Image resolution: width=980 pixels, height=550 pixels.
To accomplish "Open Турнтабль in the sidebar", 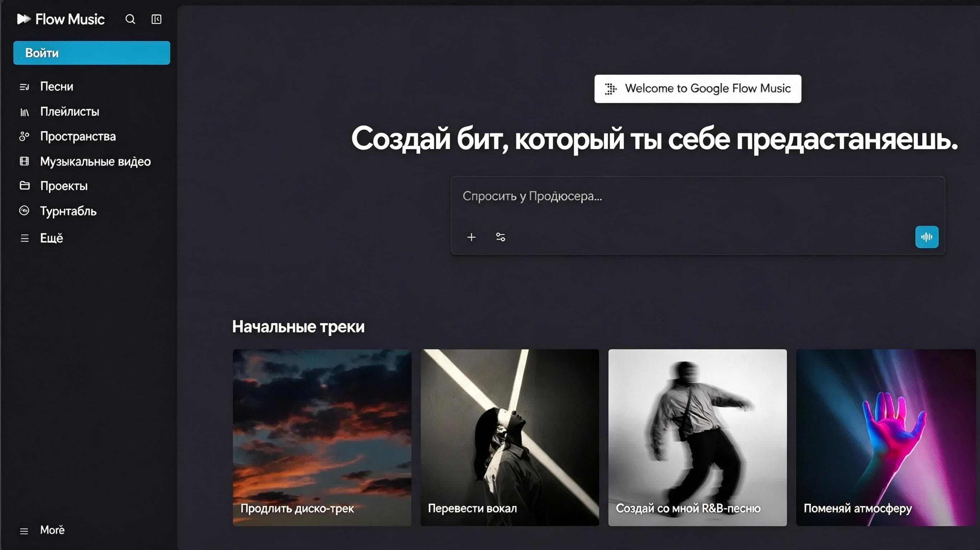I will coord(68,211).
